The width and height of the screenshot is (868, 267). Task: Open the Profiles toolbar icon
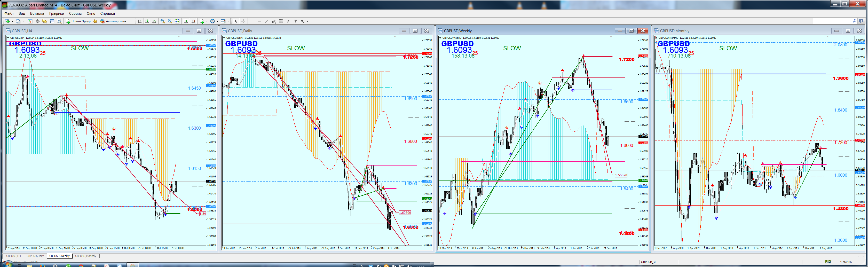coord(18,21)
